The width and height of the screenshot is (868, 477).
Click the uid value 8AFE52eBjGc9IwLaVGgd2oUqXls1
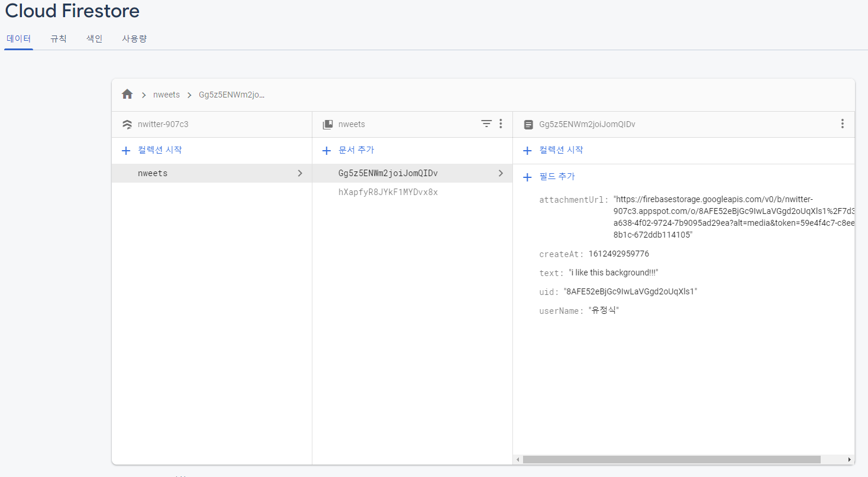(x=630, y=291)
